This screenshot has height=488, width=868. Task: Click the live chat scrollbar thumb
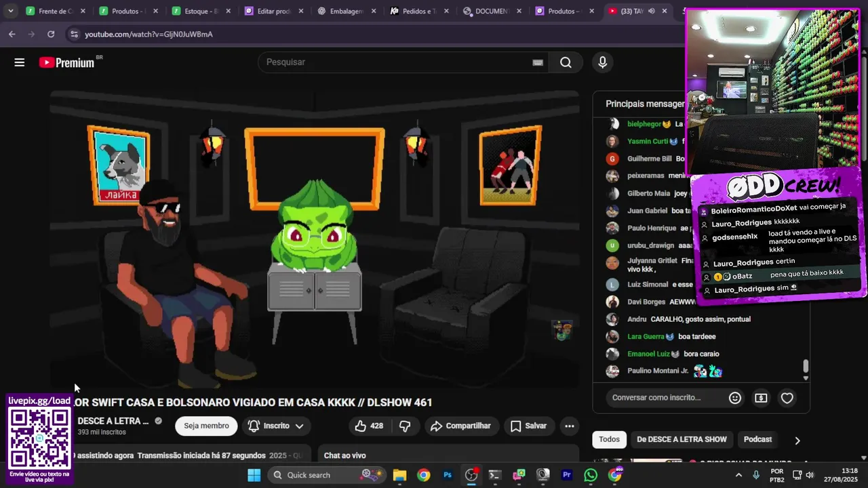tap(806, 366)
